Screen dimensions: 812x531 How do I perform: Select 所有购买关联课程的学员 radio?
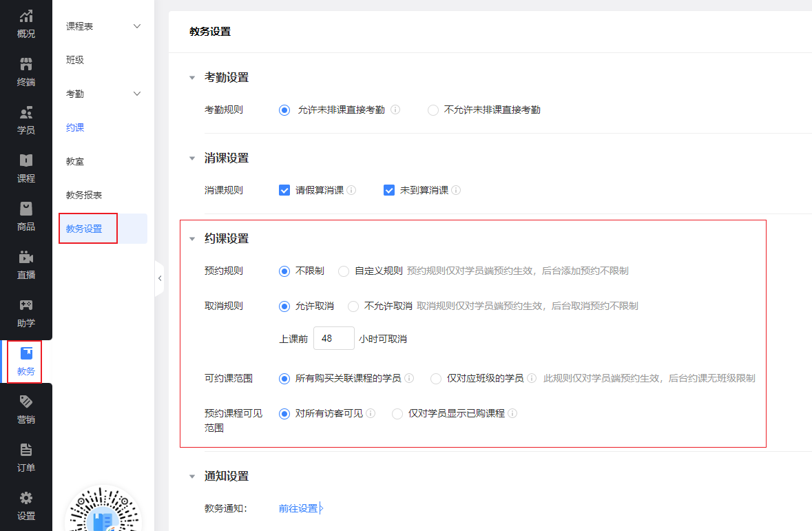pos(284,379)
